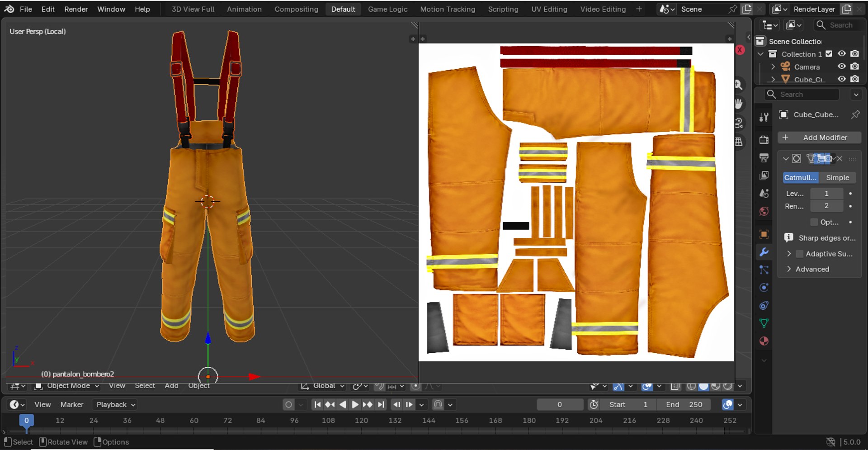Open the World properties tab icon
Screen dimensions: 868x450
[x=764, y=211]
